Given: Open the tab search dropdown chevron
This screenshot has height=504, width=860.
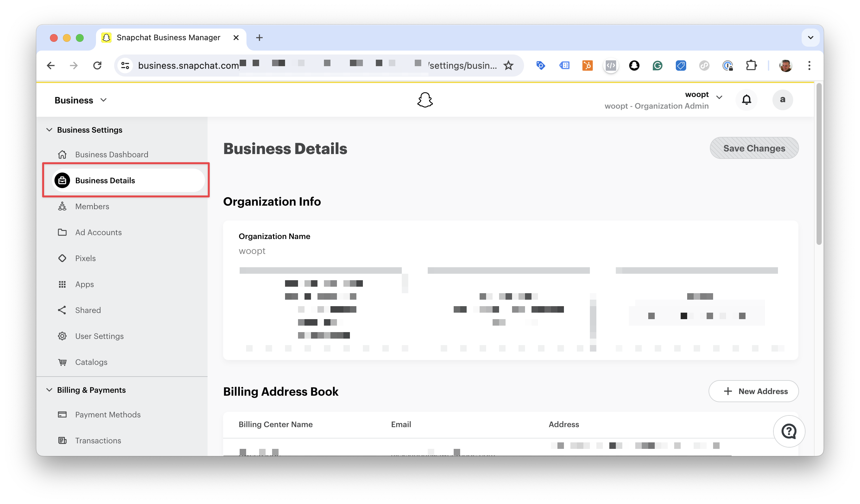Looking at the screenshot, I should pyautogui.click(x=810, y=38).
